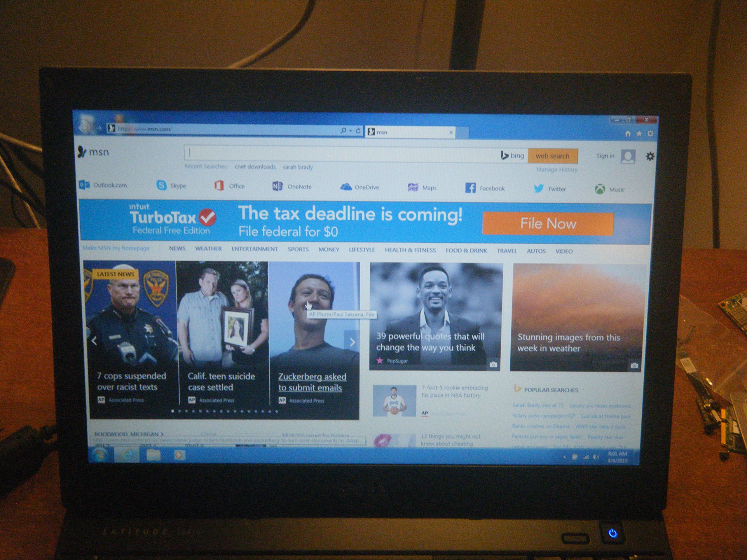Open the browser Home icon

click(x=627, y=134)
